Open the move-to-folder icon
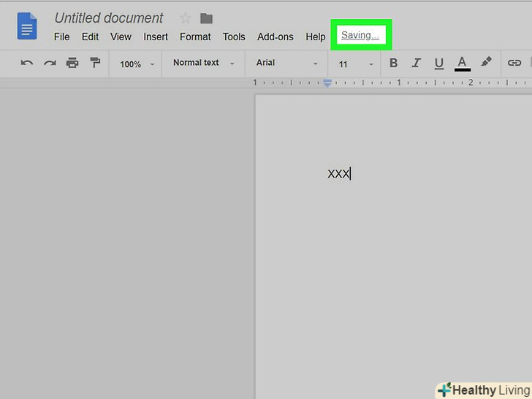 point(206,18)
